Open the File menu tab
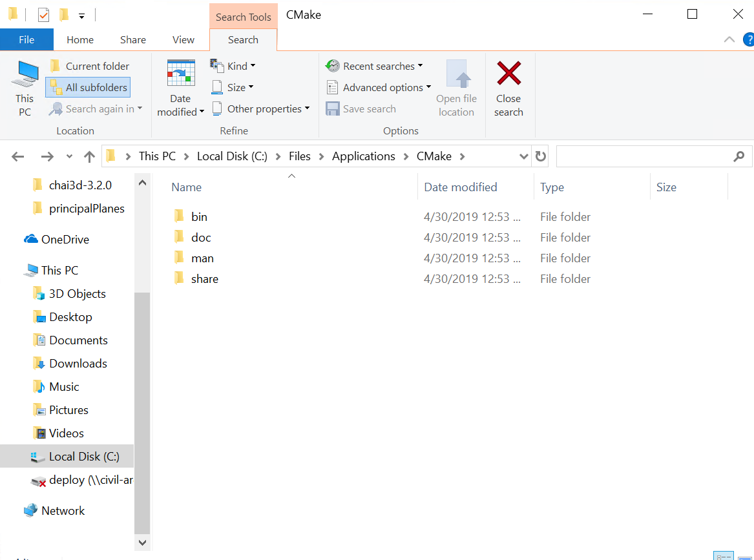 point(26,39)
